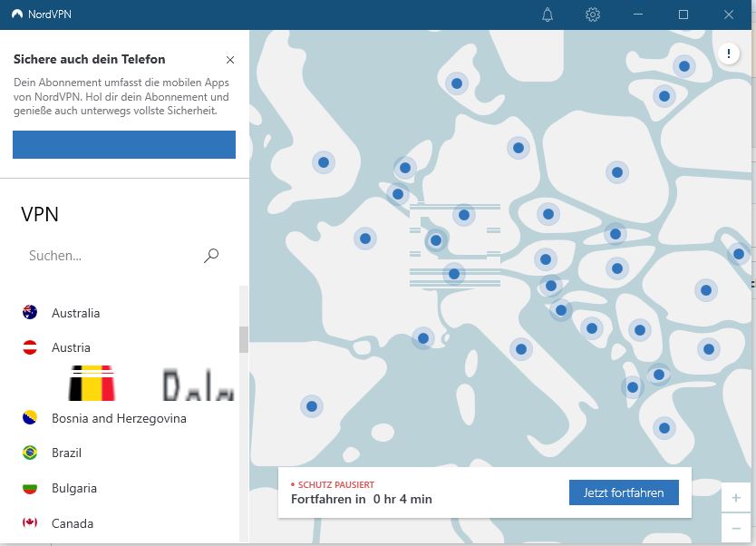Click the country list scrollbar thumb
756x546 pixels.
(x=244, y=339)
